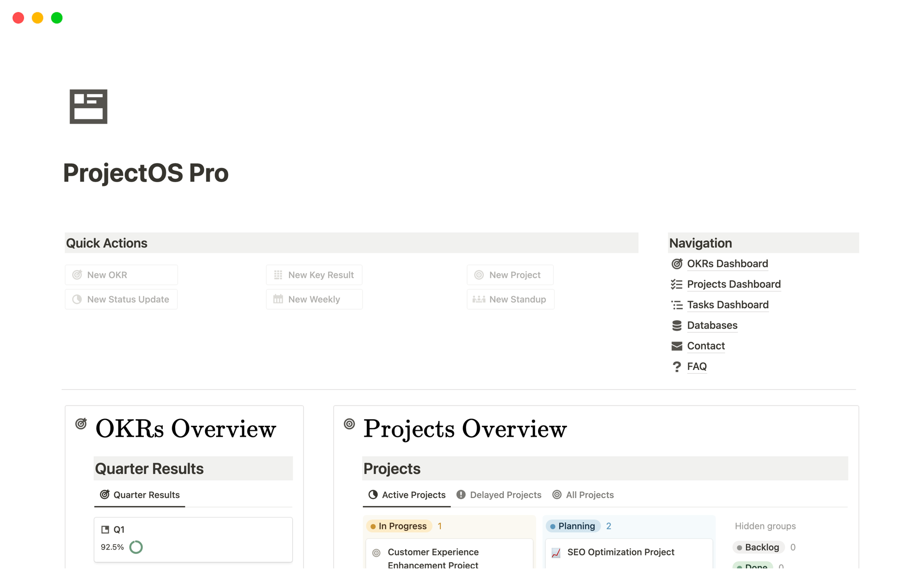Click the envelope icon beside Contact
The width and height of the screenshot is (924, 578).
click(x=677, y=346)
